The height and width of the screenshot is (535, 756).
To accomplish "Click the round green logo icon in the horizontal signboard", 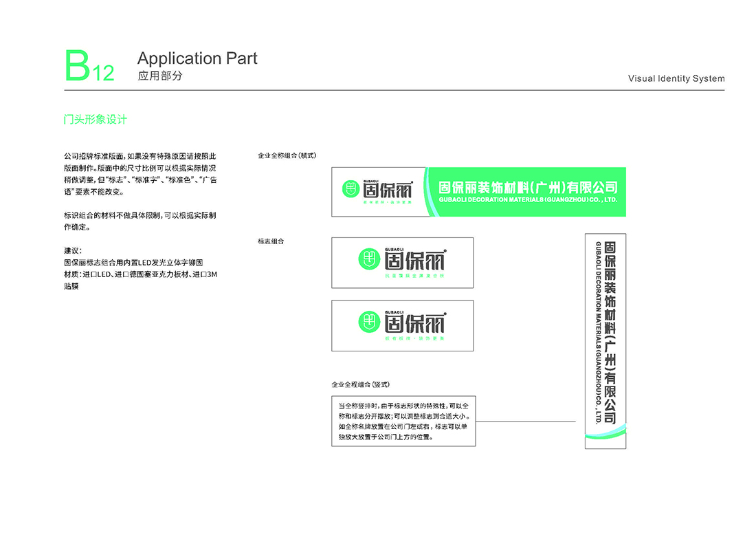I will tap(350, 187).
